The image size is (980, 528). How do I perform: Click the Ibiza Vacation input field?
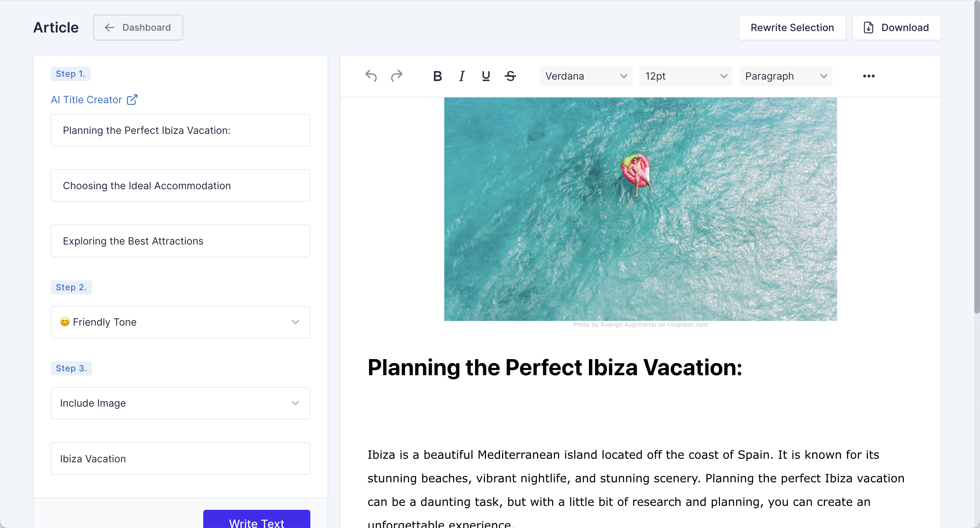coord(181,459)
